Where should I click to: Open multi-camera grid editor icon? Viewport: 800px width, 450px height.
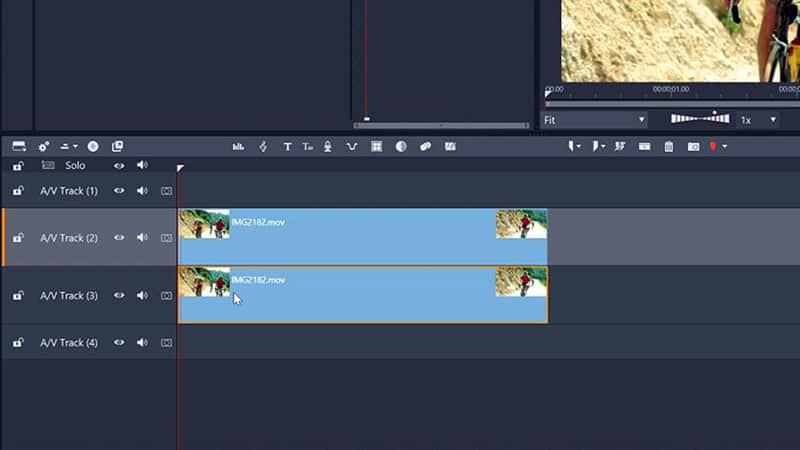[x=377, y=147]
